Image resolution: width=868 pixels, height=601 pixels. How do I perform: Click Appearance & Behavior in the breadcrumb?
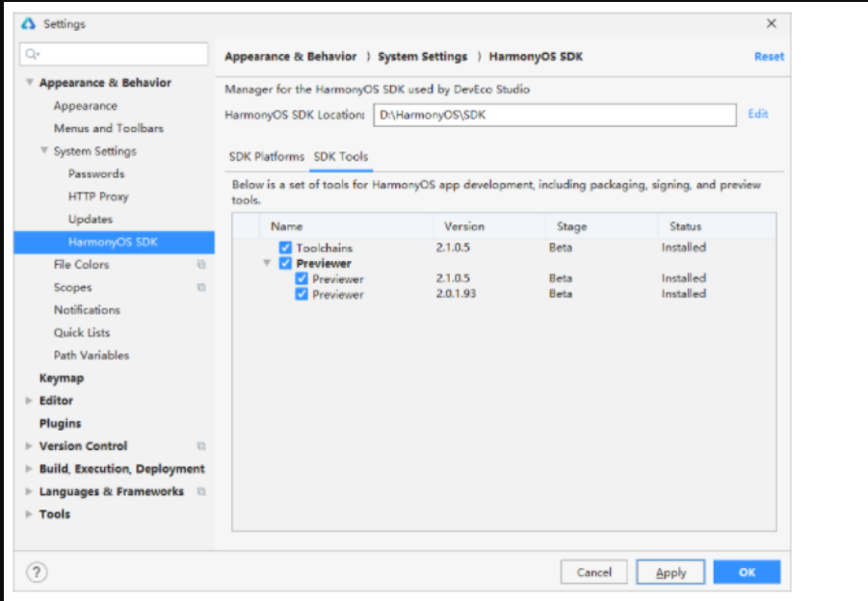pos(291,57)
